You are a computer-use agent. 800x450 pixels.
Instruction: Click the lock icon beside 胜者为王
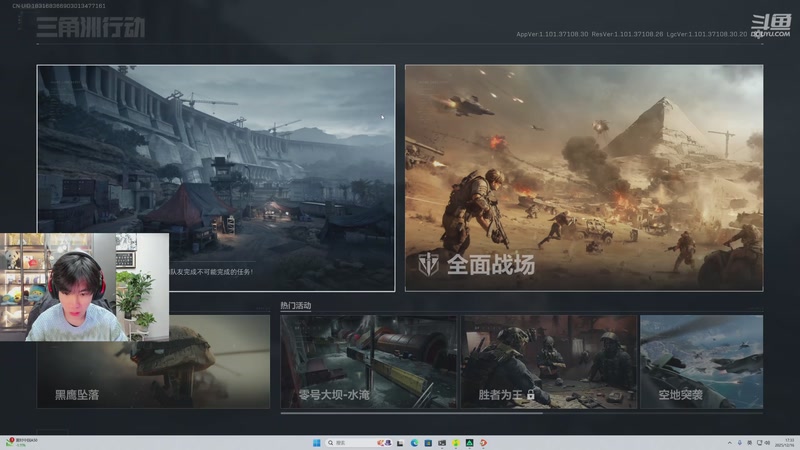tap(531, 394)
